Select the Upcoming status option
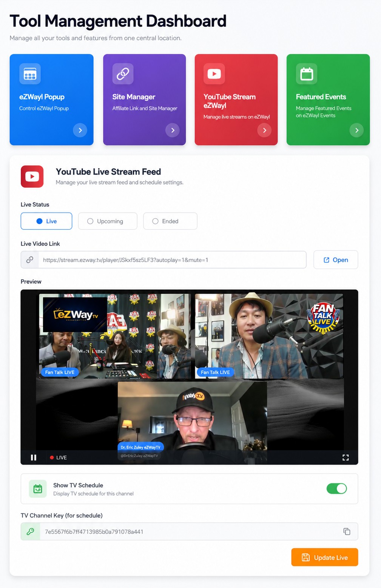 (108, 221)
